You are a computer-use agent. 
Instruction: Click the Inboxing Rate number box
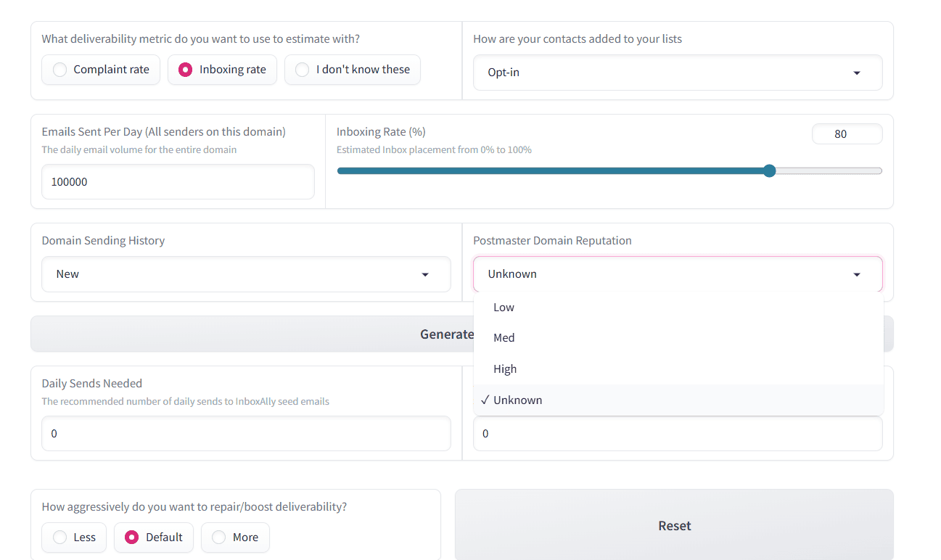(846, 134)
